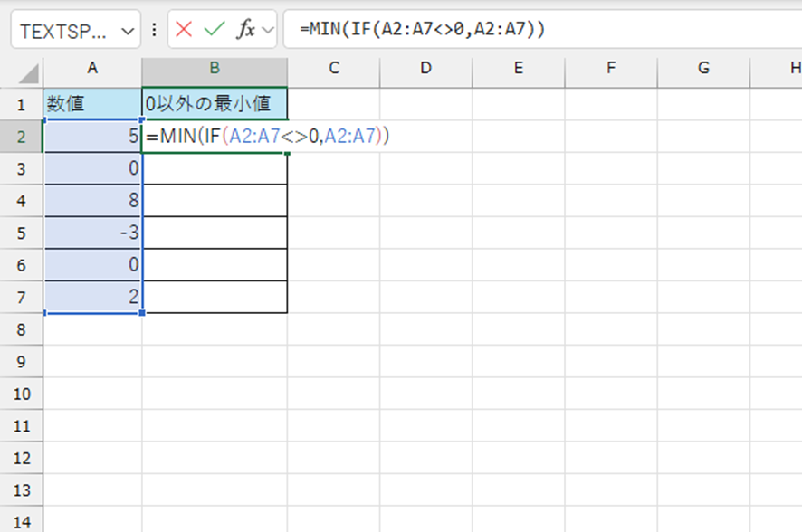Screen dimensions: 802x532
Task: Click empty cell B3
Action: 215,169
